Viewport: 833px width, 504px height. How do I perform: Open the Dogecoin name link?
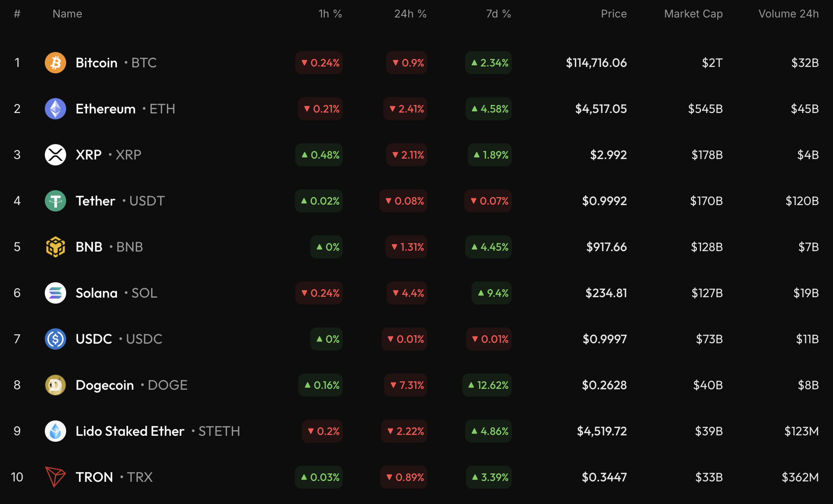[x=105, y=385]
